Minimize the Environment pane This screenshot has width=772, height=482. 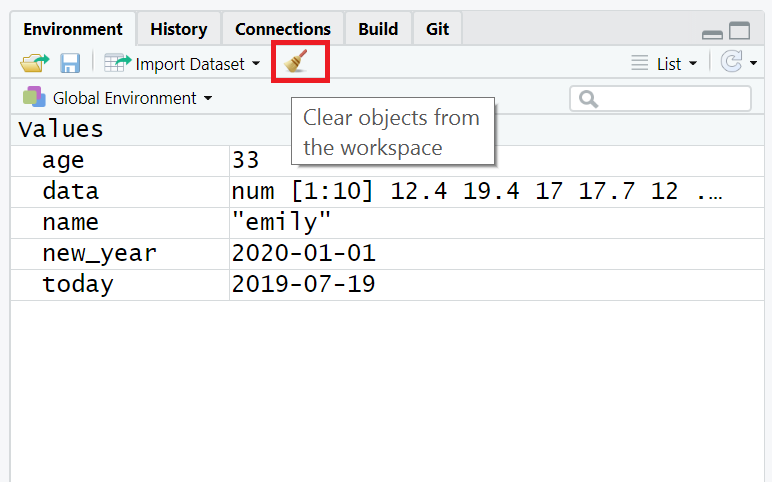(712, 33)
